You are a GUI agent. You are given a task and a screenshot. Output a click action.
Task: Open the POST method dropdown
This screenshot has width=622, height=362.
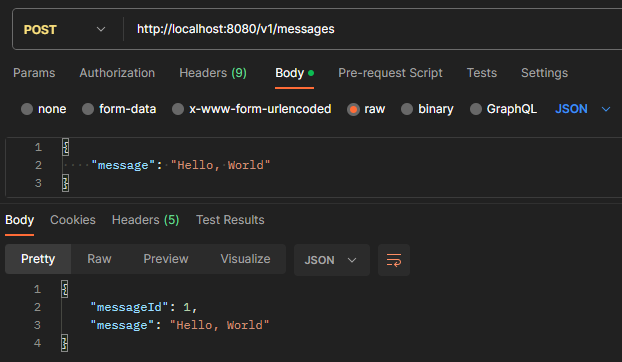[x=64, y=29]
